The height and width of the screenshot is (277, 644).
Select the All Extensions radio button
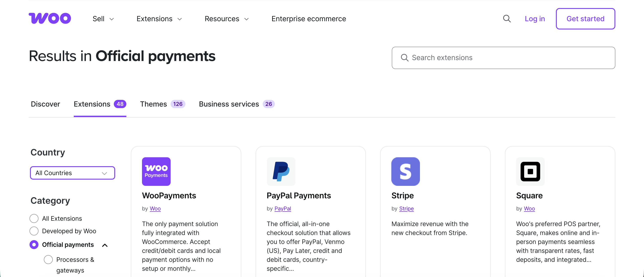[34, 218]
